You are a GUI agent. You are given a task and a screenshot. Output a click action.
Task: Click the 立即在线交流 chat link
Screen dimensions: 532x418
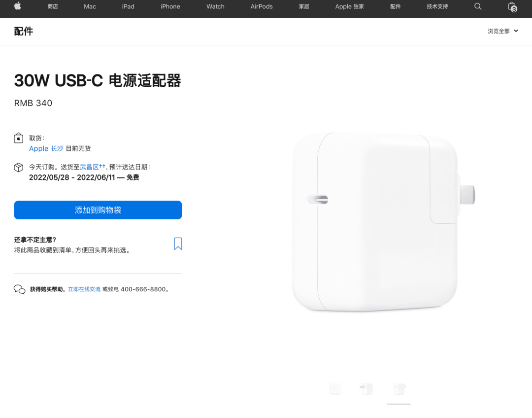[84, 289]
